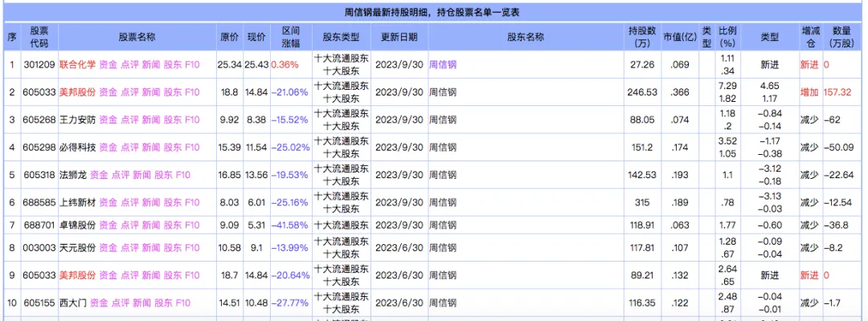868x321 pixels.
Task: Click 周信钢 shareholder link in 王力安防 row
Action: pyautogui.click(x=443, y=120)
